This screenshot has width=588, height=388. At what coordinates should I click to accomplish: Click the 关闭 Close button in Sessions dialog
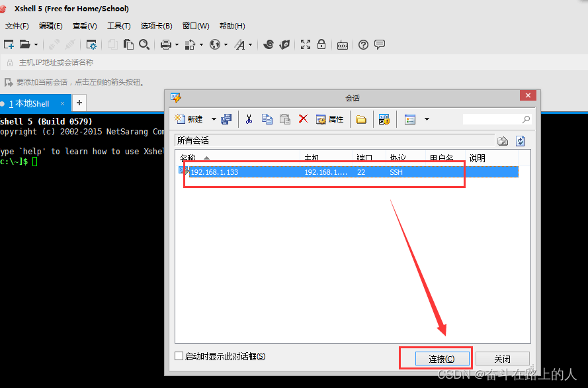(x=503, y=359)
